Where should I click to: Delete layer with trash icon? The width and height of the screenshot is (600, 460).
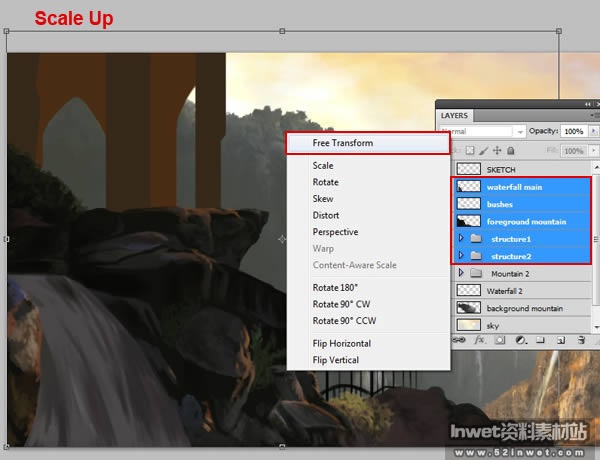coord(581,340)
